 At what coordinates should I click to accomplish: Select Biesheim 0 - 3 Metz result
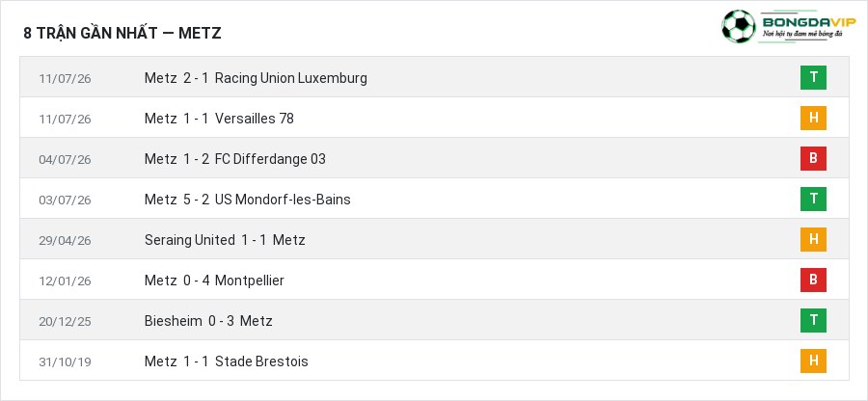(208, 321)
